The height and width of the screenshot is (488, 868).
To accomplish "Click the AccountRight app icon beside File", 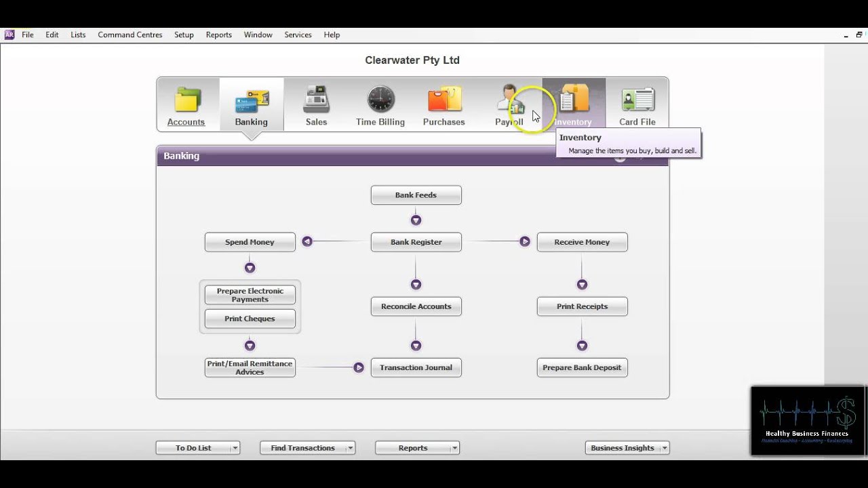I will click(x=9, y=35).
